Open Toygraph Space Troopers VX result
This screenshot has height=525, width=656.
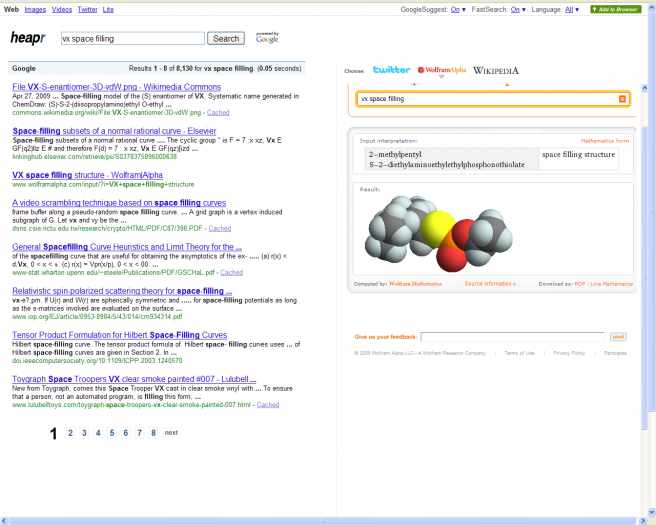pyautogui.click(x=134, y=379)
